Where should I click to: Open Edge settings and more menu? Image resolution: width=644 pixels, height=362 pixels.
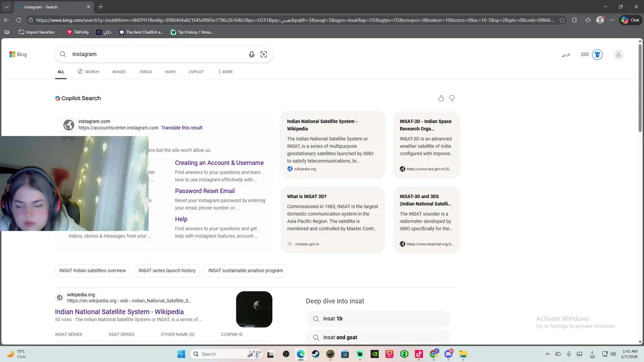612,20
